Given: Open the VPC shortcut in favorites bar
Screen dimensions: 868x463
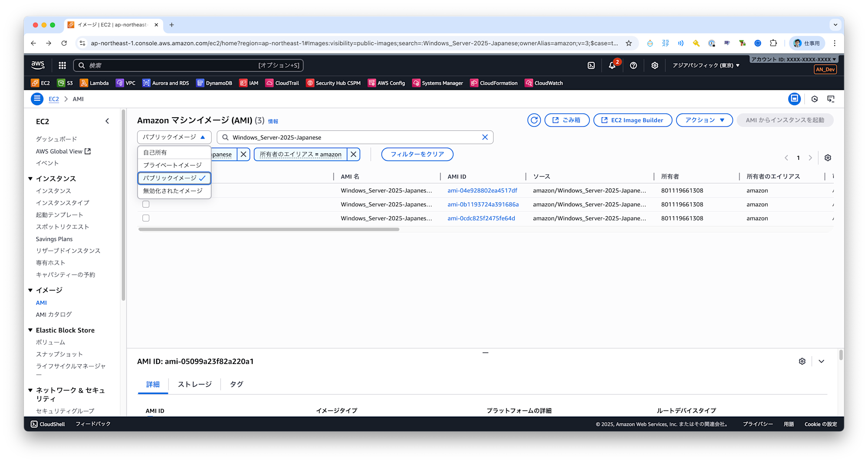Looking at the screenshot, I should [125, 83].
